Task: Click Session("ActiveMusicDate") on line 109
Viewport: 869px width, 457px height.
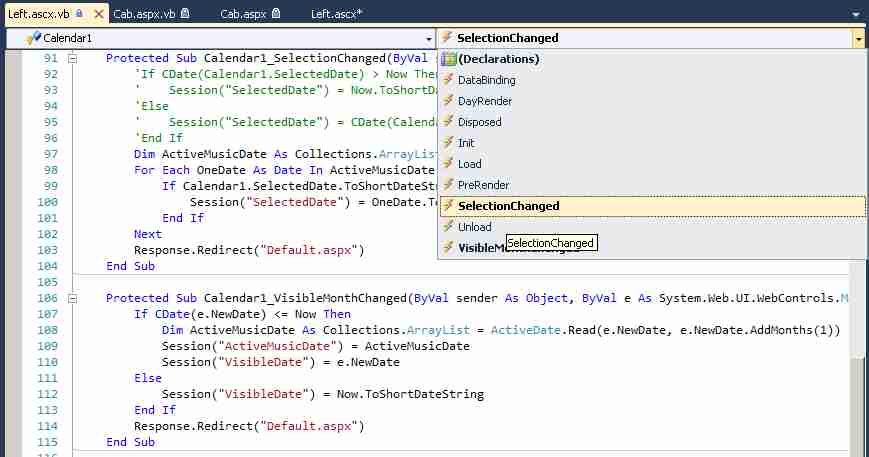Action: tap(253, 346)
